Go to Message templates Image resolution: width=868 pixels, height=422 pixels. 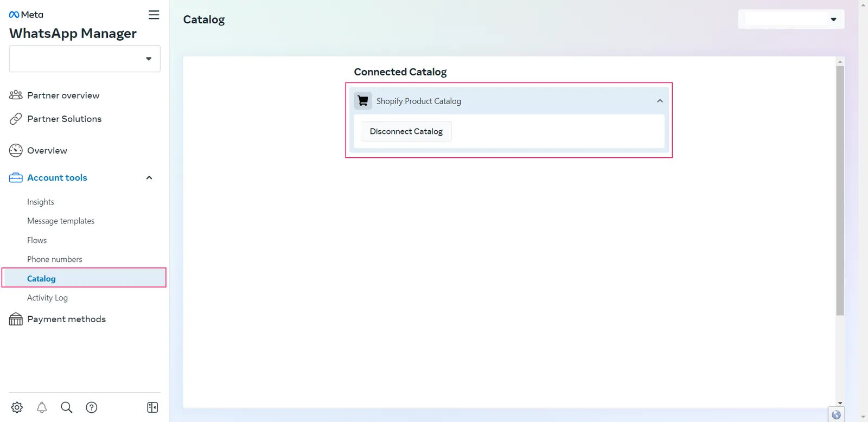point(61,221)
